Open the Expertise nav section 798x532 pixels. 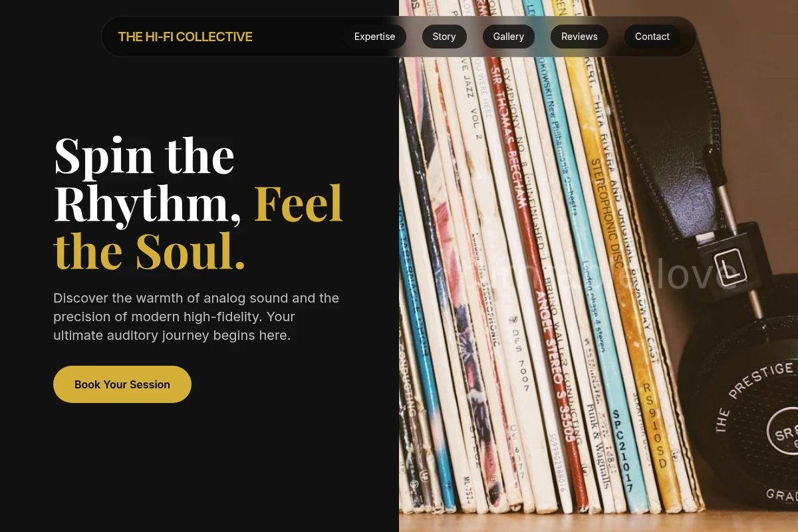point(374,37)
